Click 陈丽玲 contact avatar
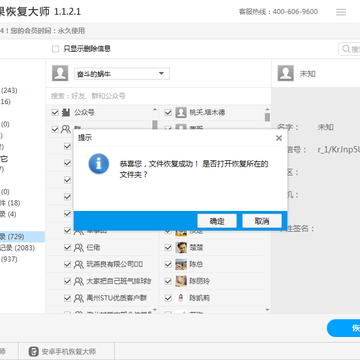Viewport: 360px width, 360px height. click(x=181, y=281)
